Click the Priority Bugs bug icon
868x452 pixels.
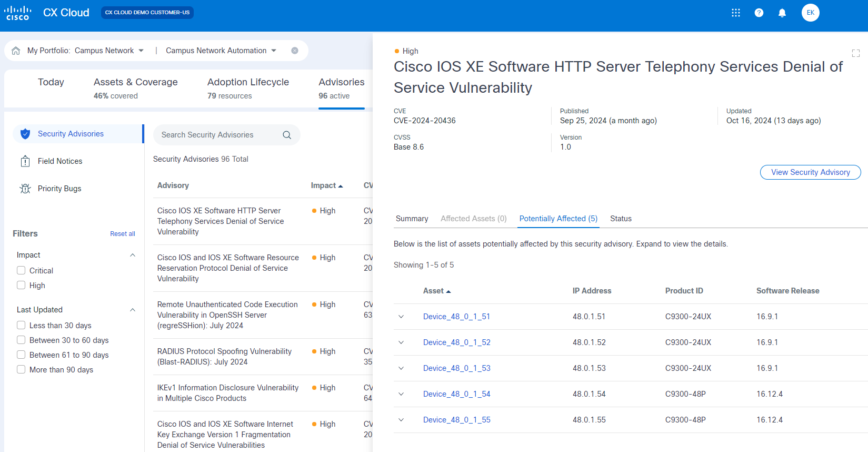tap(25, 189)
